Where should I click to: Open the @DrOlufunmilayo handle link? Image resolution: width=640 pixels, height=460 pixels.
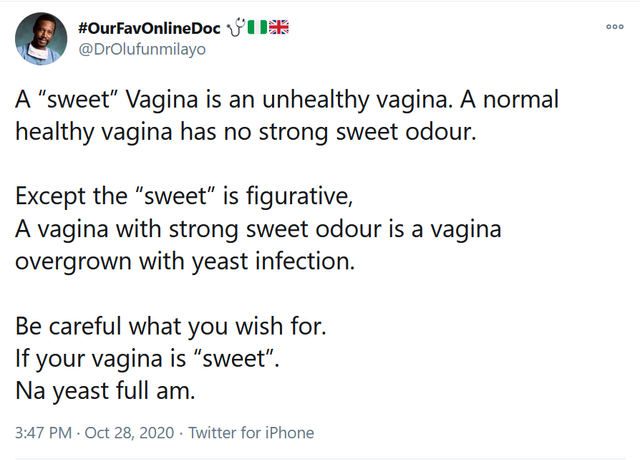tap(142, 49)
